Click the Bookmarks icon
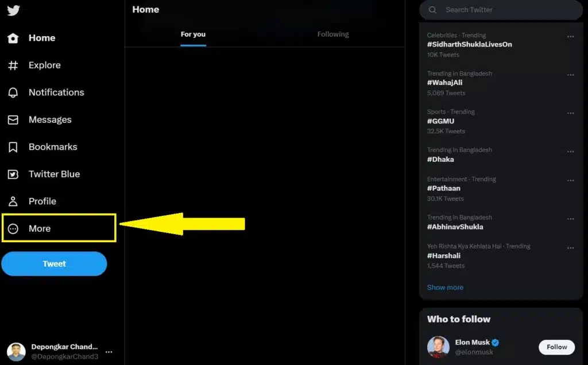The image size is (588, 365). pyautogui.click(x=13, y=147)
